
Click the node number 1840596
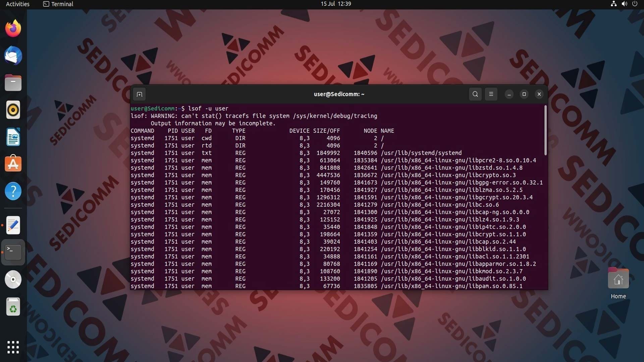[365, 153]
